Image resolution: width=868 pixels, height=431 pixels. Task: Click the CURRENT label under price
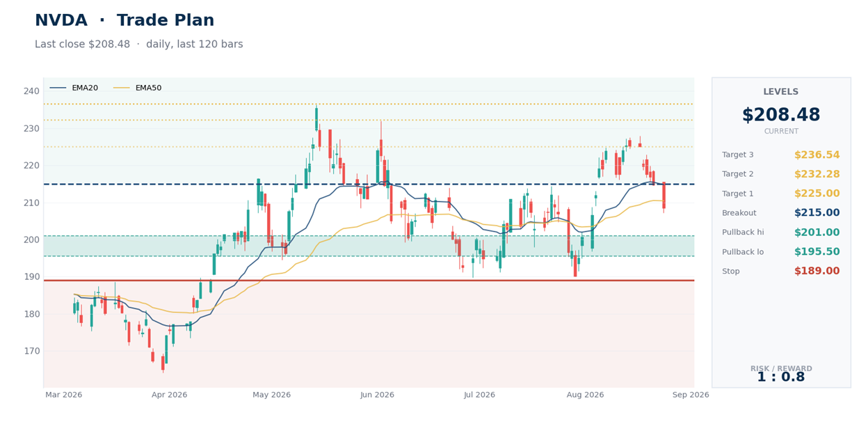click(x=781, y=132)
